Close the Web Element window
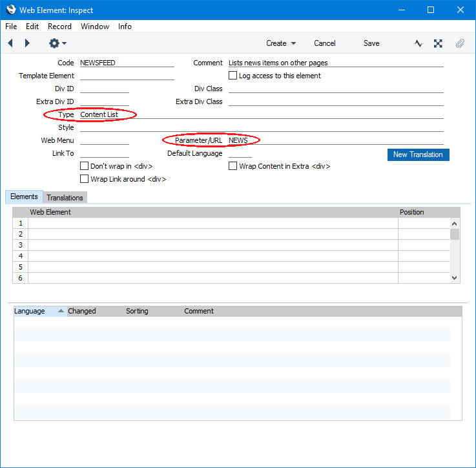Viewport: 476px width, 468px height. tap(460, 10)
